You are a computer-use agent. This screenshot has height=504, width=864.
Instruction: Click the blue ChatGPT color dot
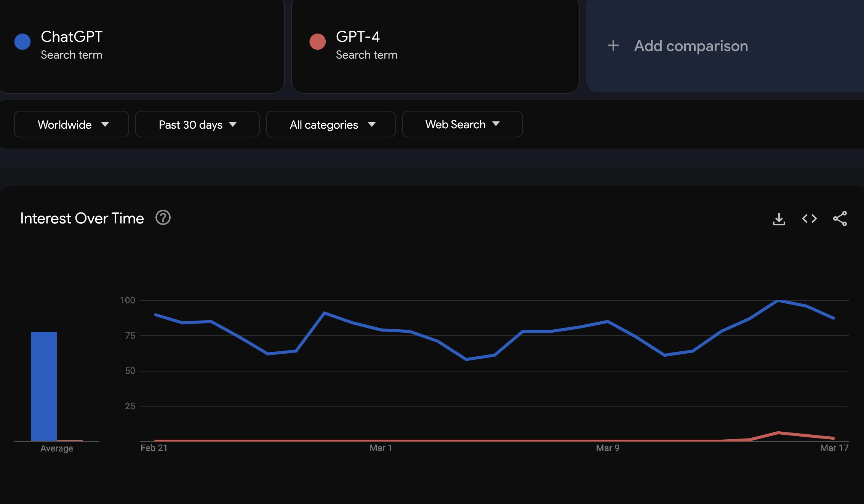point(22,41)
